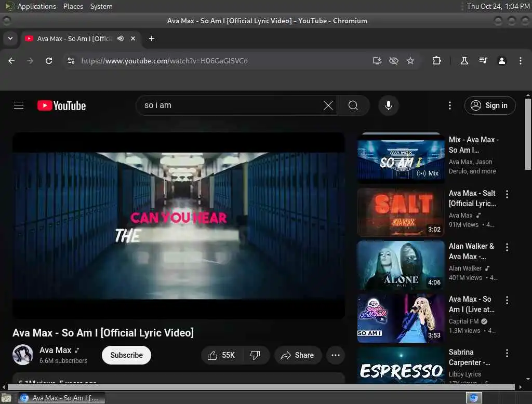Click the vertical page scrollbar thumb
This screenshot has height=404, width=532.
coord(528,134)
